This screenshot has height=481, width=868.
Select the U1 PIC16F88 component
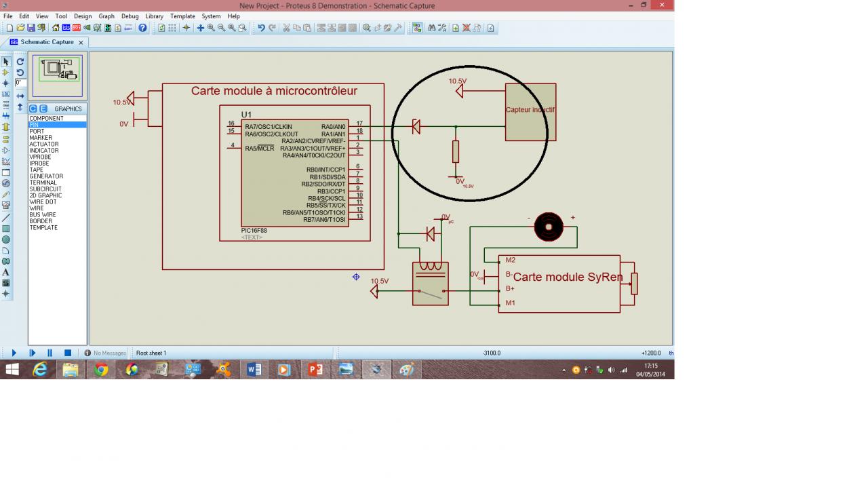[294, 173]
